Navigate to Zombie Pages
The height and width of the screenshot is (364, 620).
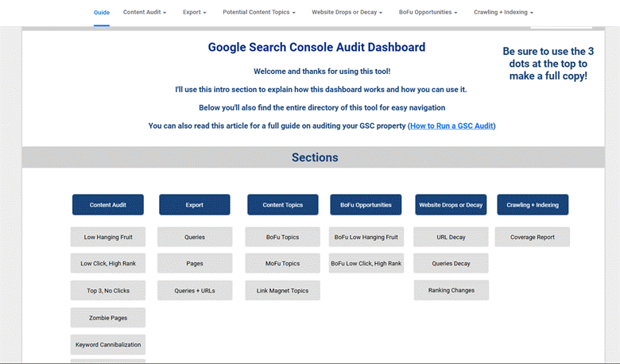[x=108, y=317]
